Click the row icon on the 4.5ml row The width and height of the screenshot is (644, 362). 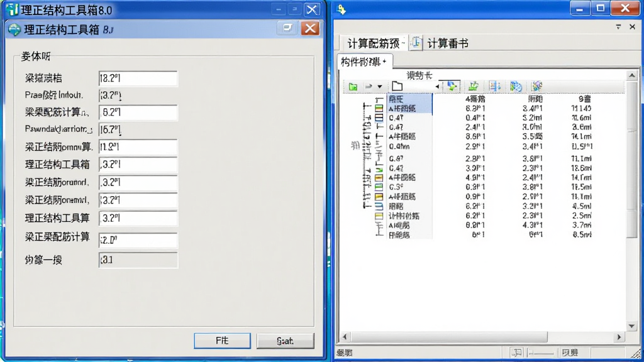point(379,206)
